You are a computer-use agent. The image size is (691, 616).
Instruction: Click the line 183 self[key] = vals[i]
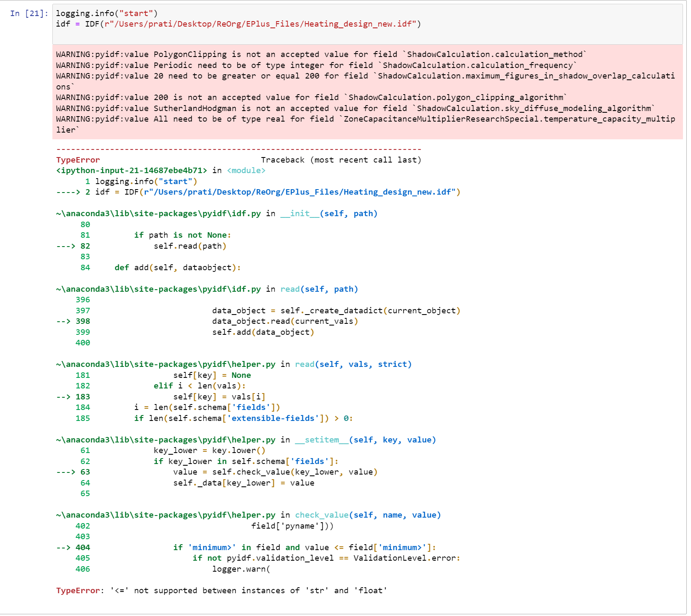coord(161,397)
